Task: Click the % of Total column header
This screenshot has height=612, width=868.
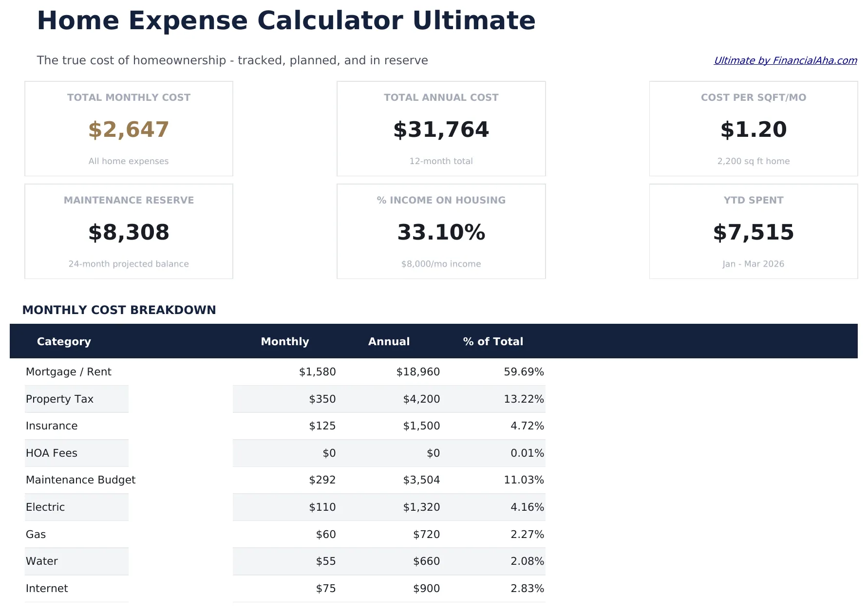Action: (x=493, y=341)
